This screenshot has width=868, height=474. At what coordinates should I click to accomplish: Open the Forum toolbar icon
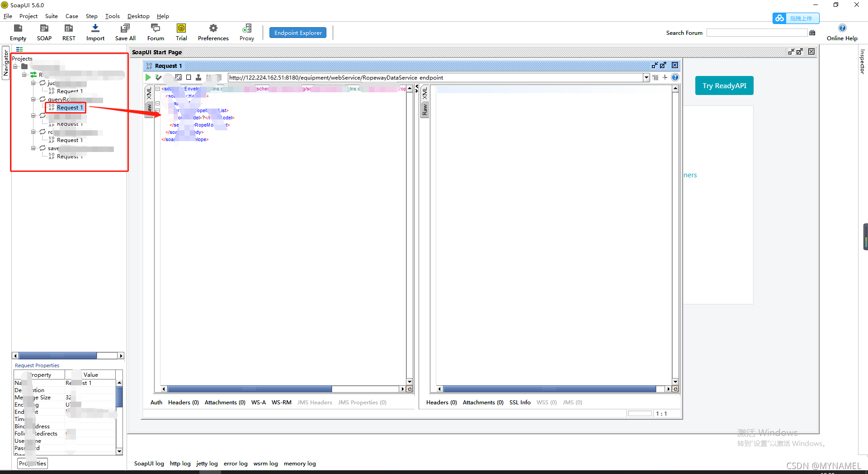(x=156, y=28)
